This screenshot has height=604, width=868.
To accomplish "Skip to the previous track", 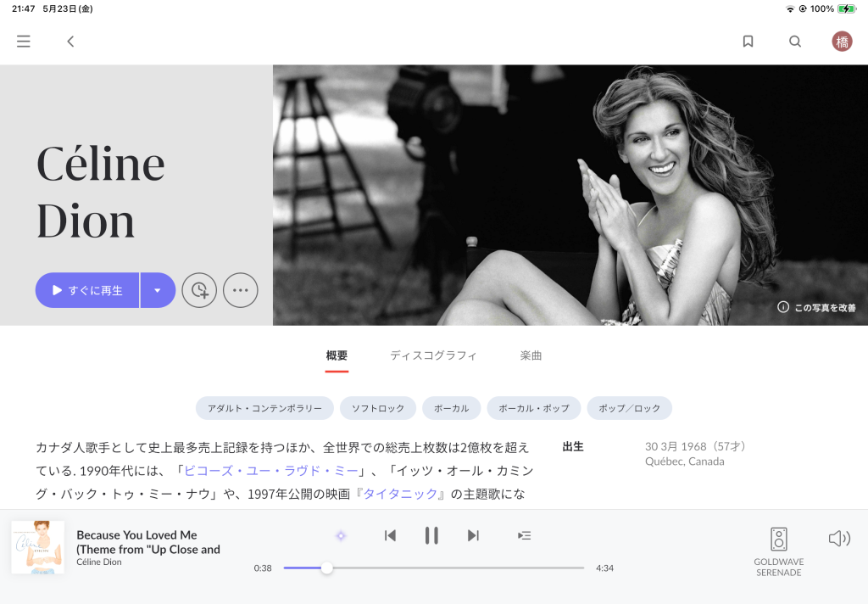I will tap(390, 536).
